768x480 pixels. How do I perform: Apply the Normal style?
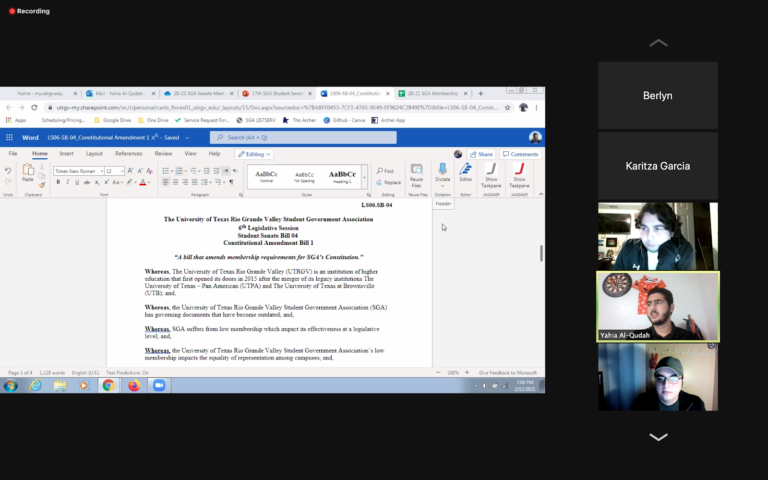[x=266, y=177]
